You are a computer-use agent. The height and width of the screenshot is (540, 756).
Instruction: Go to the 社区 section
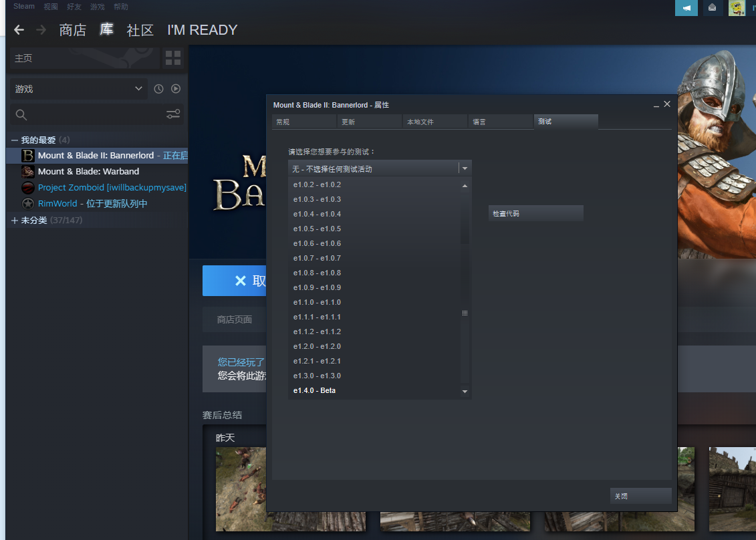140,30
